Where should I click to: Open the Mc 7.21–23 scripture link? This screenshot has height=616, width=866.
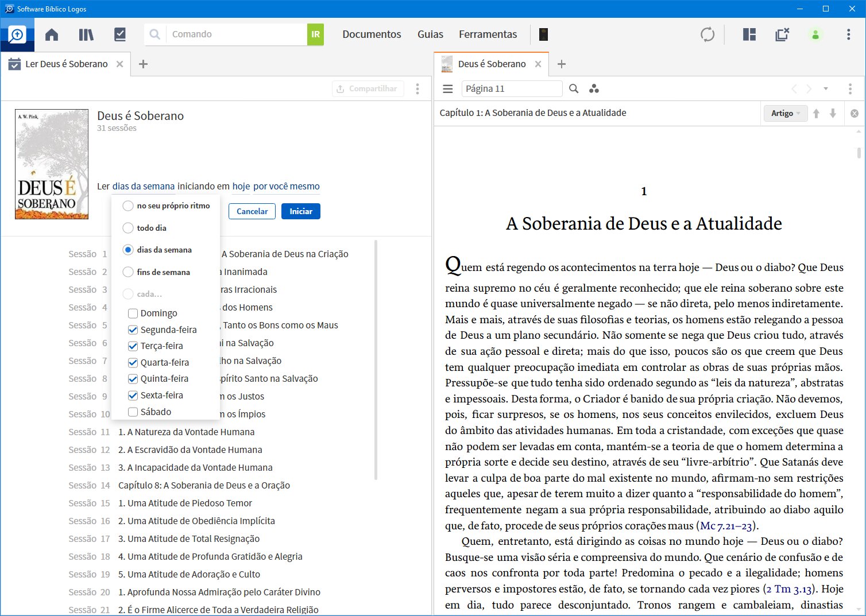pos(726,526)
